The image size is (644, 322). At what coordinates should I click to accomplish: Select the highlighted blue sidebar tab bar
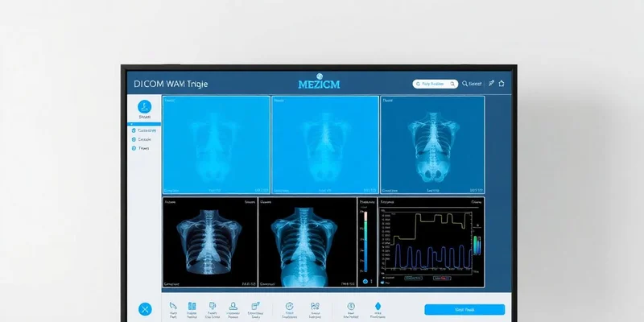pos(144,124)
